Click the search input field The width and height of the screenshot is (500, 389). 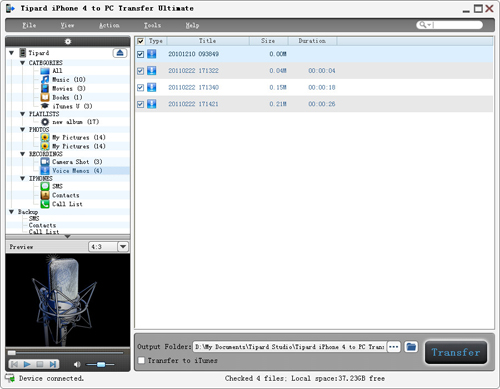click(x=457, y=25)
